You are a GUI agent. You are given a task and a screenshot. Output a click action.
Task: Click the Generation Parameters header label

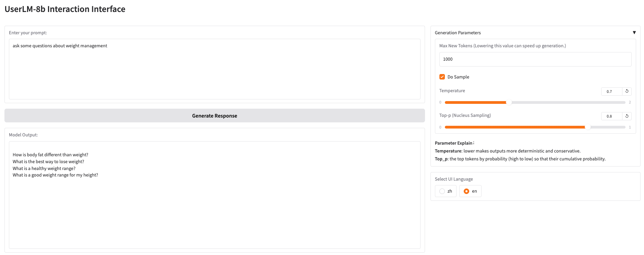(x=458, y=33)
